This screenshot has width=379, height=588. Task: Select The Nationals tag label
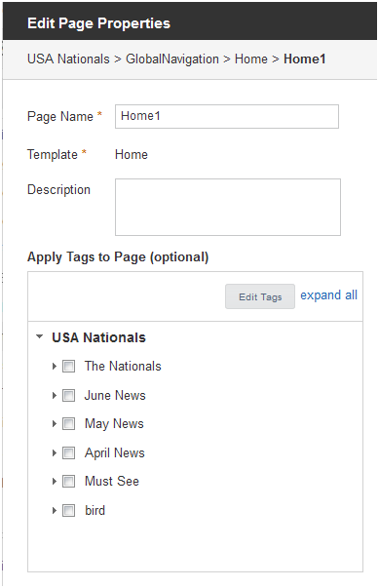[x=123, y=366]
